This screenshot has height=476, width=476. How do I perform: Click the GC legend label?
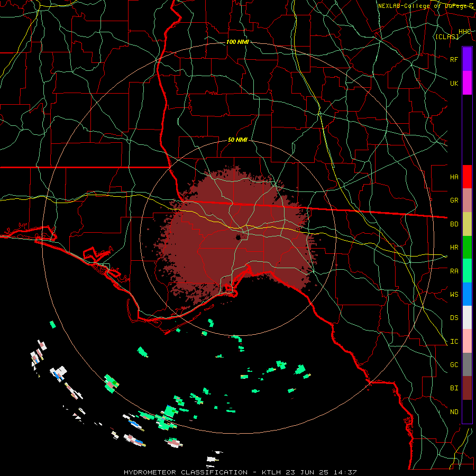pos(454,365)
